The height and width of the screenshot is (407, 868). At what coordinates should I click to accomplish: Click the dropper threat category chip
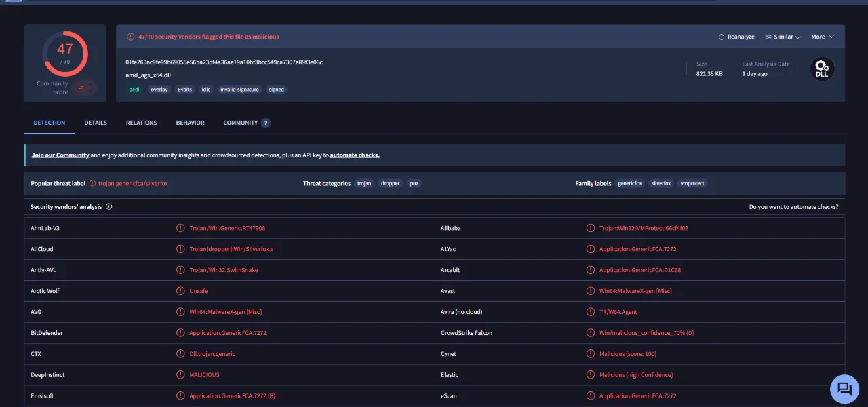pyautogui.click(x=391, y=184)
